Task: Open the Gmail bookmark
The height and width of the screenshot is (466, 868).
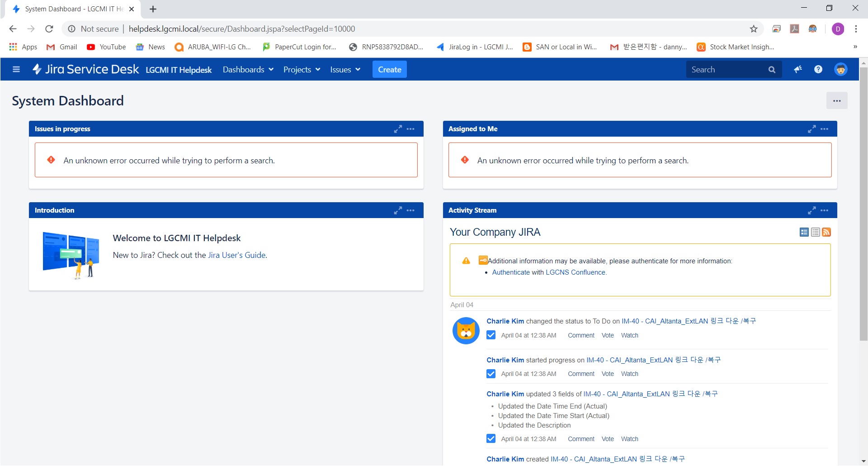Action: [62, 47]
